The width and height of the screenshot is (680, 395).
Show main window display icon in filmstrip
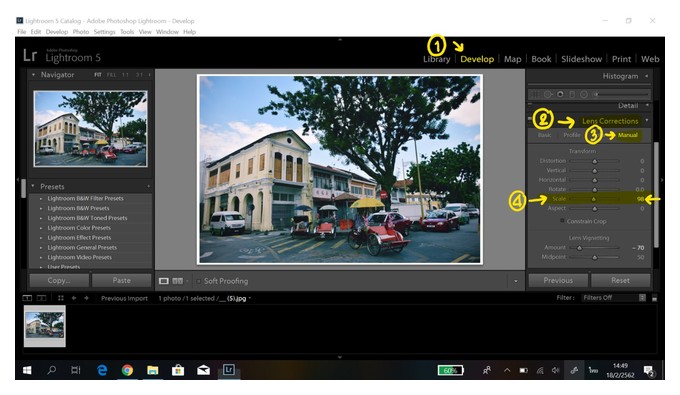(27, 298)
